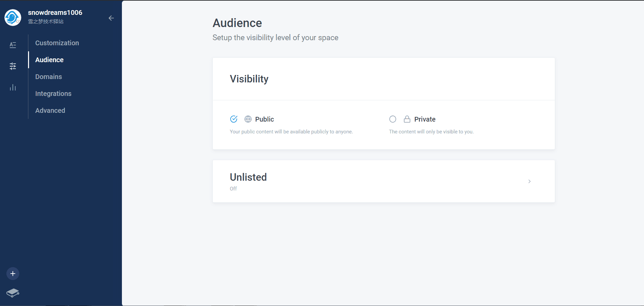Click the GitBook book icon at bottom

click(x=12, y=293)
